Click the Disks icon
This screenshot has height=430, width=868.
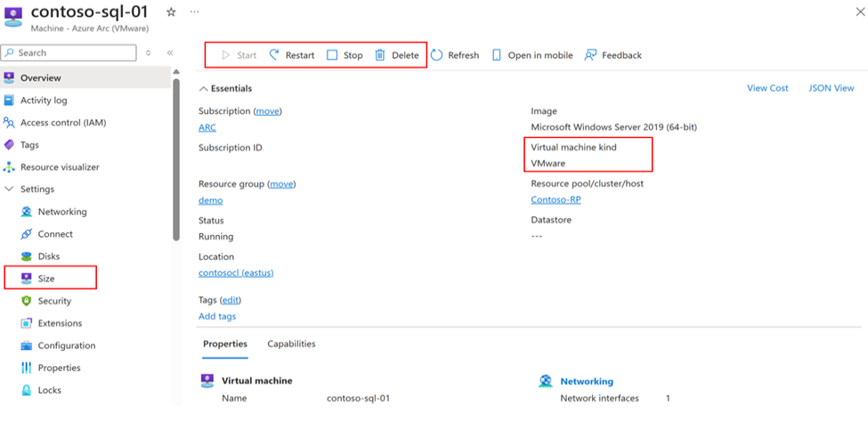click(26, 256)
